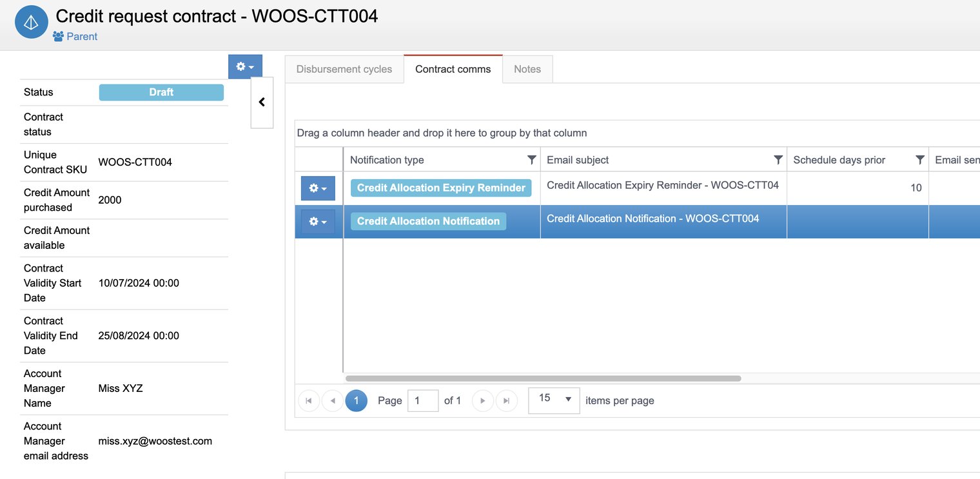980x479 pixels.
Task: Collapse the side panel with the left chevron
Action: [262, 103]
